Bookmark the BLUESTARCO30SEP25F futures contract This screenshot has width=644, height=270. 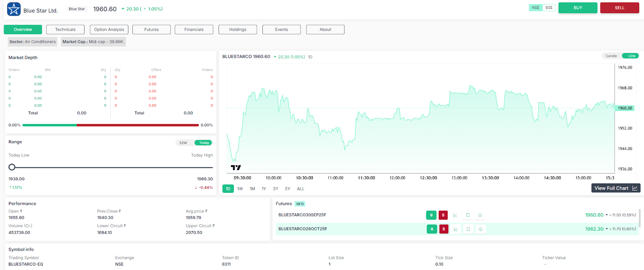pos(468,215)
